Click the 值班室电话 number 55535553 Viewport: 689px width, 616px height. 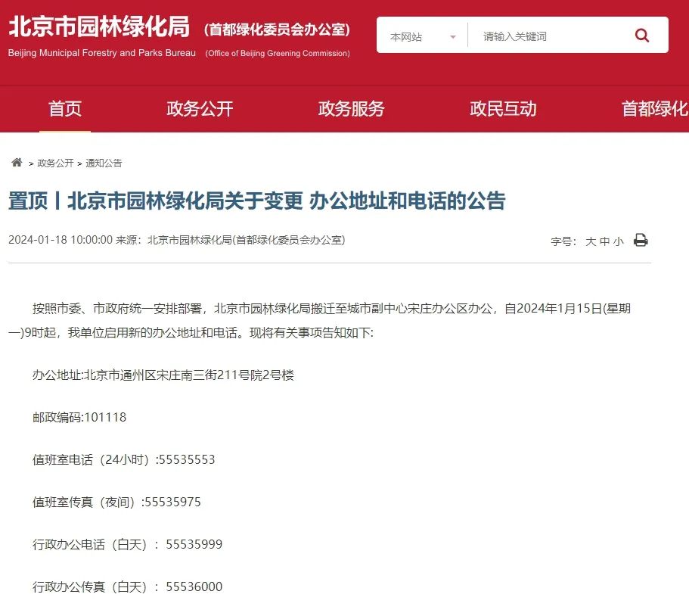coord(187,459)
